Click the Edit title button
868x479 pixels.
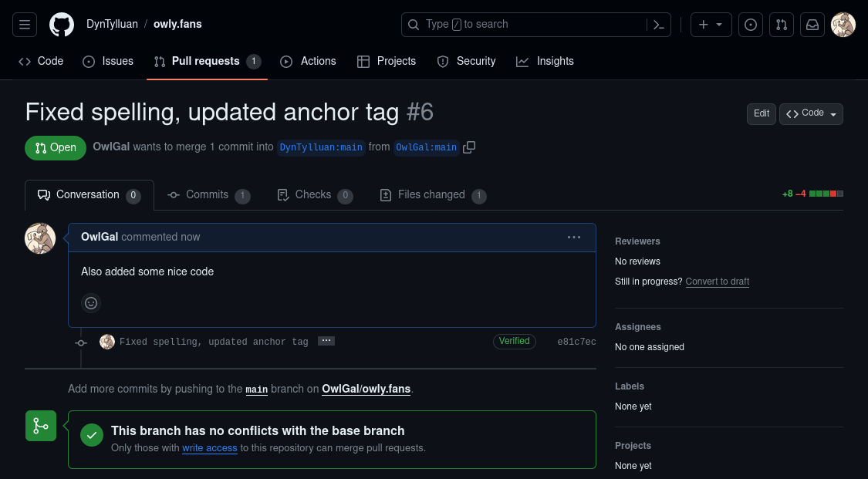761,113
